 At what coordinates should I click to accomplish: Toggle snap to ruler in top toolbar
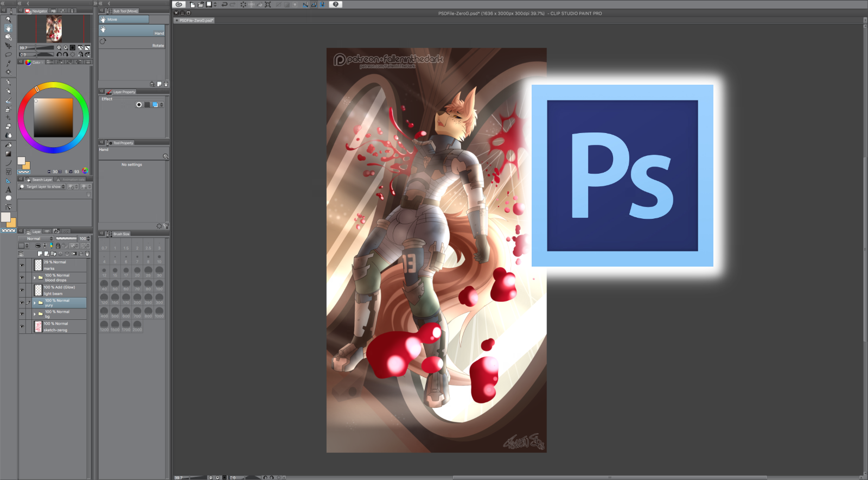pyautogui.click(x=305, y=4)
